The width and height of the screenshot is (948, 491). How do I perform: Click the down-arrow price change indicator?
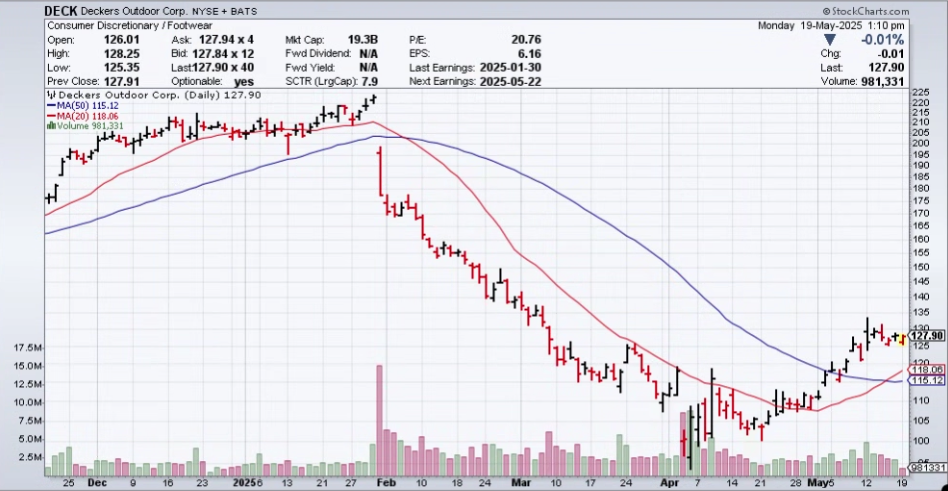point(829,39)
